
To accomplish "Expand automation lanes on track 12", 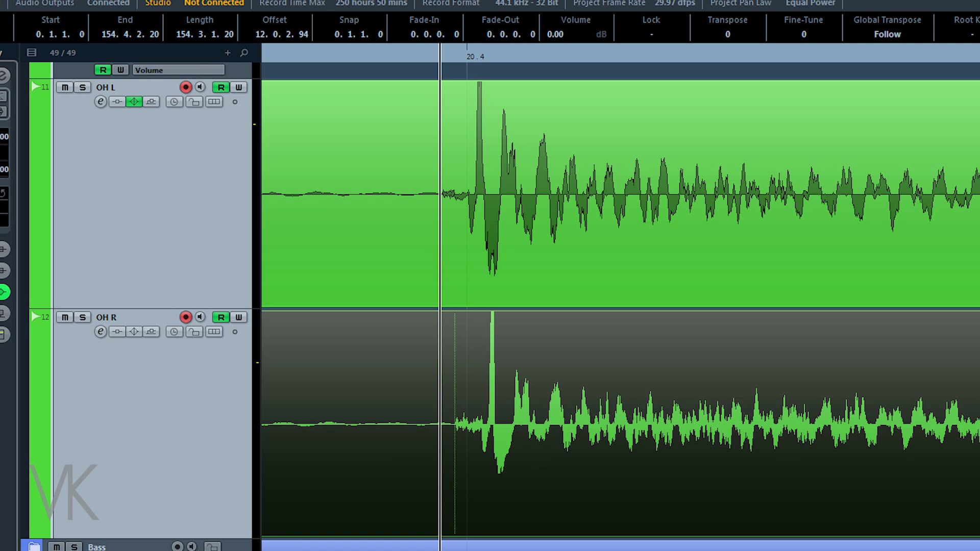I will [35, 317].
